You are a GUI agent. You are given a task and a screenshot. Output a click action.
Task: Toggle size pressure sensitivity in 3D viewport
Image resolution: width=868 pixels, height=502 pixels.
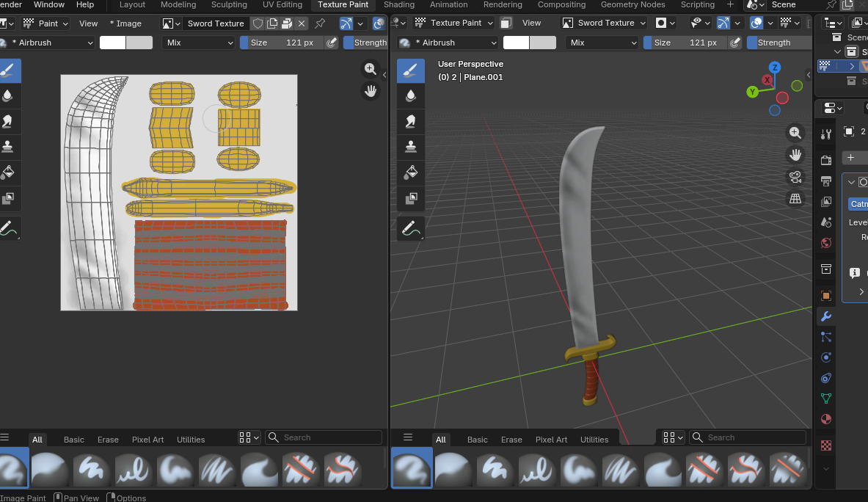click(734, 43)
